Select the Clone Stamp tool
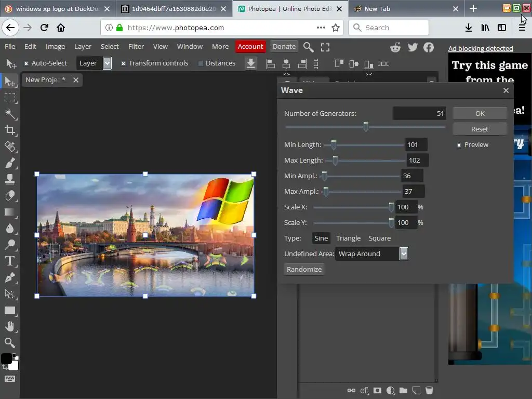This screenshot has width=532, height=399. point(10,179)
